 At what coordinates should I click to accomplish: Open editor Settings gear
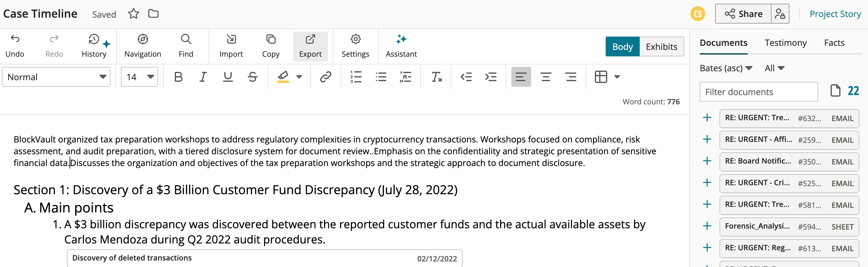[x=355, y=46]
